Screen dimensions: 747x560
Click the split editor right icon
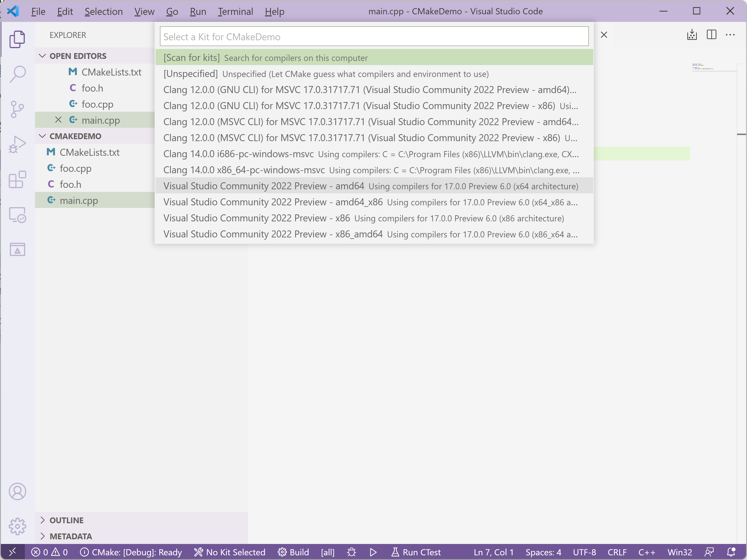click(x=711, y=35)
